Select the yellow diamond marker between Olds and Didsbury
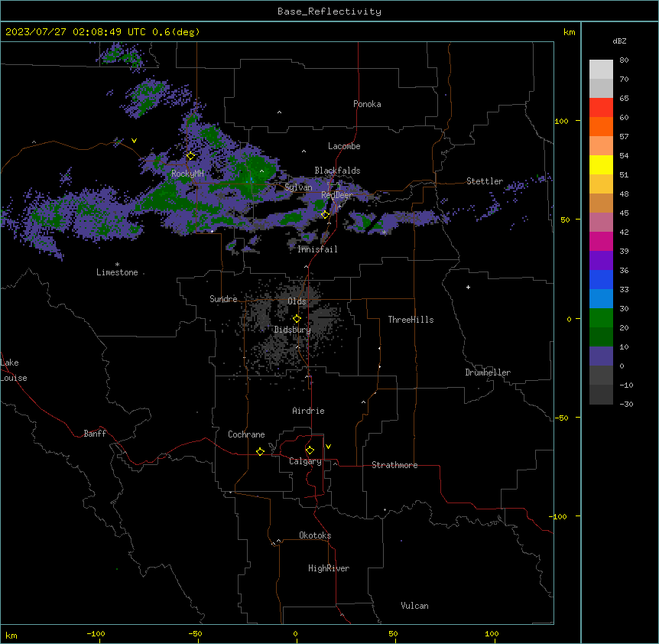The width and height of the screenshot is (659, 644). coord(297,319)
